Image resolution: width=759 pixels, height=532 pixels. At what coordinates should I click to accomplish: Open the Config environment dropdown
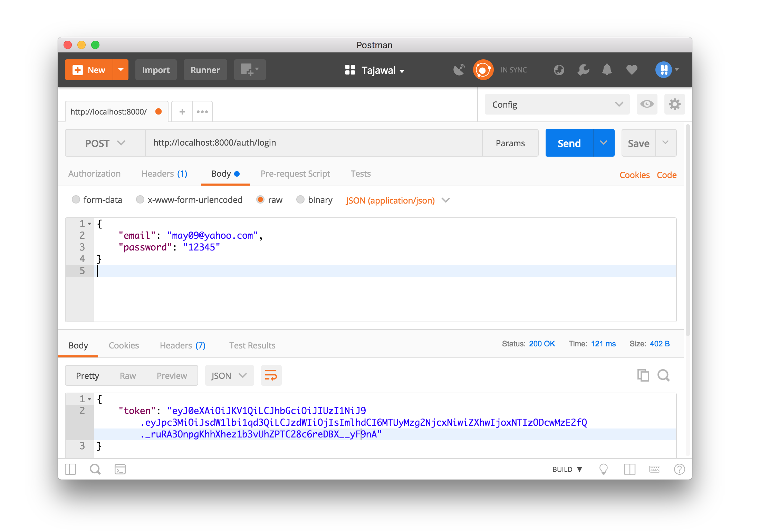(x=557, y=104)
